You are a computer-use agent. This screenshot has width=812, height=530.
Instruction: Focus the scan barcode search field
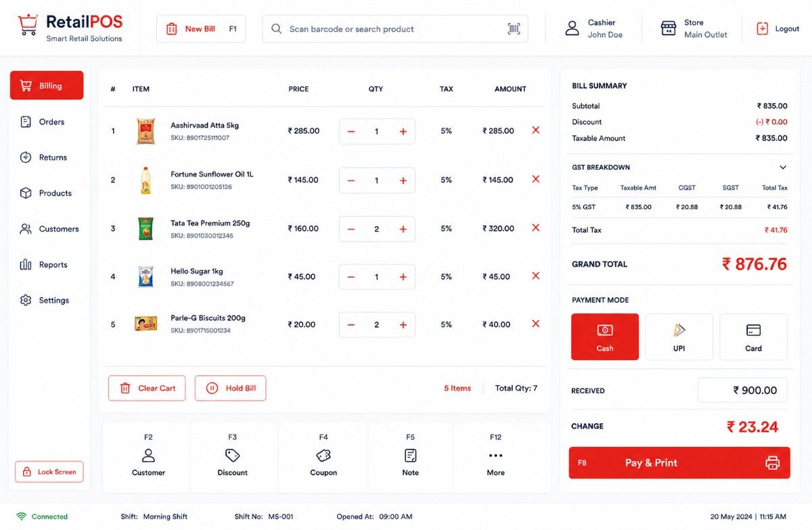point(395,29)
